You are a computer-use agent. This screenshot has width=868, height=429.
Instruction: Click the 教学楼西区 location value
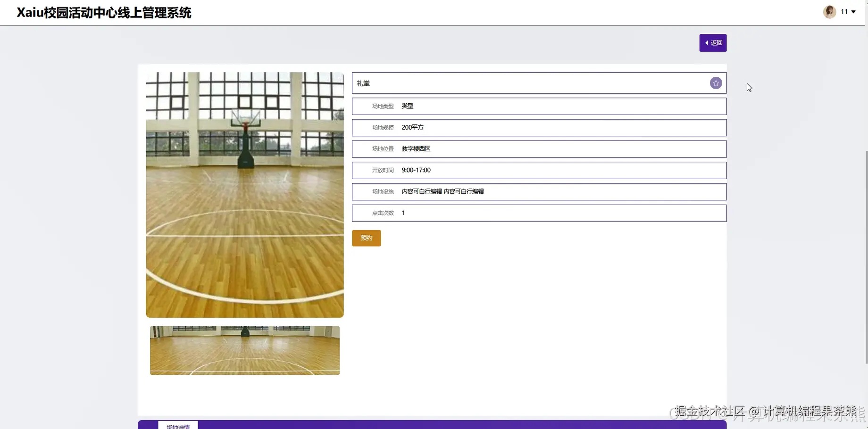[416, 149]
